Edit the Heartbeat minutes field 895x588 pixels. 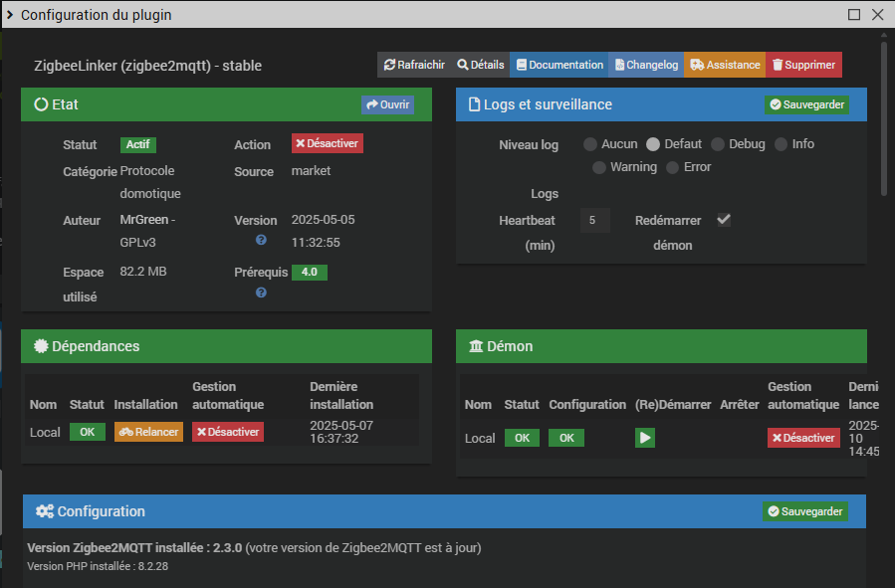594,220
